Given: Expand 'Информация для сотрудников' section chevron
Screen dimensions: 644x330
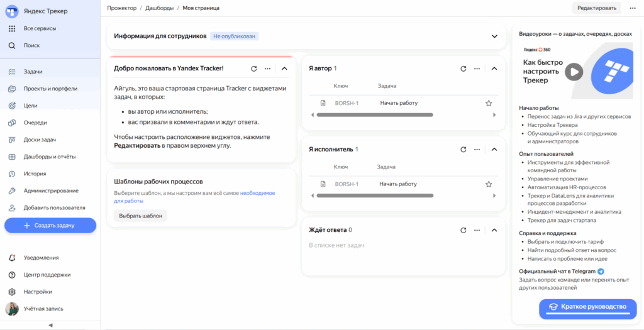Looking at the screenshot, I should [x=494, y=36].
